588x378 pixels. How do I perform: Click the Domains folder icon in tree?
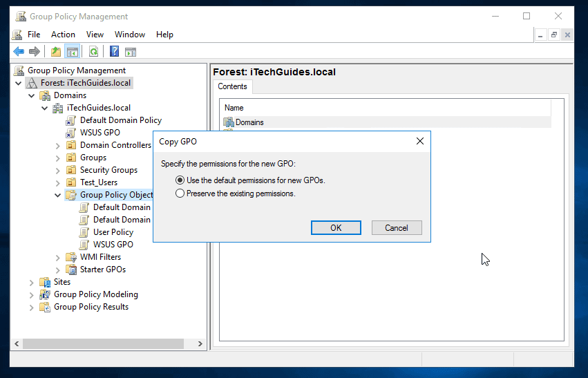[45, 95]
